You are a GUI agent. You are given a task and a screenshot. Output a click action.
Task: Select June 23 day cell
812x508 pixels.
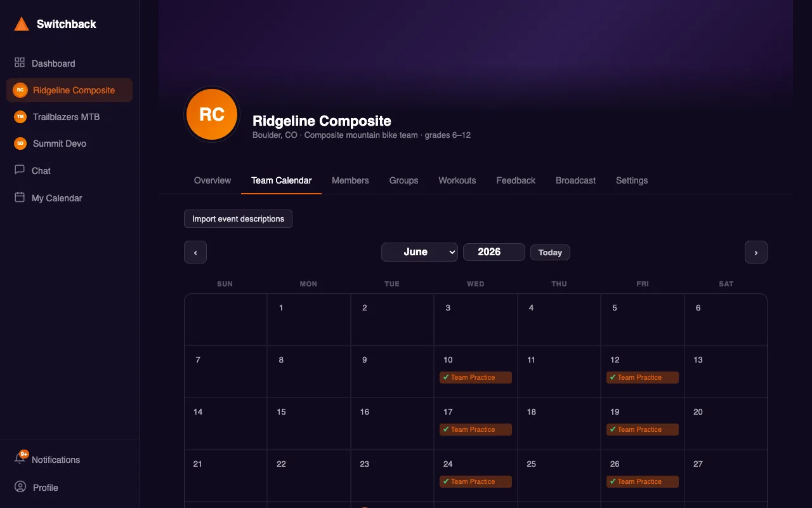[x=392, y=476]
